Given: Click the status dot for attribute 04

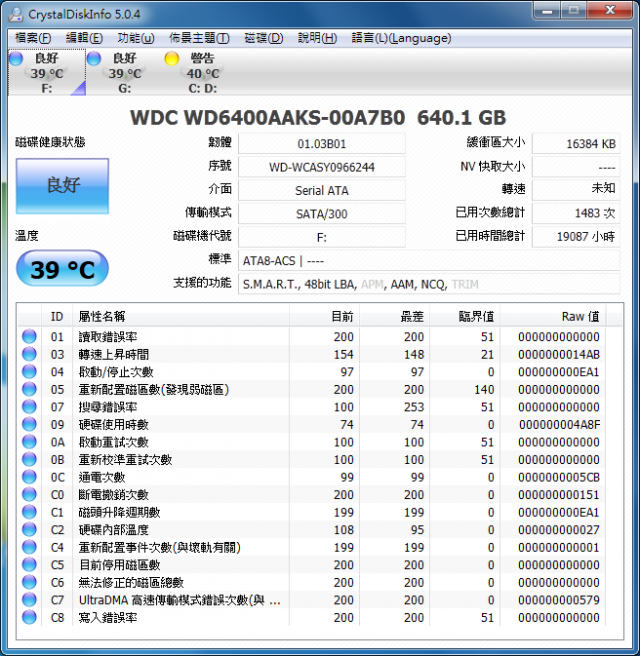Looking at the screenshot, I should click(x=29, y=372).
